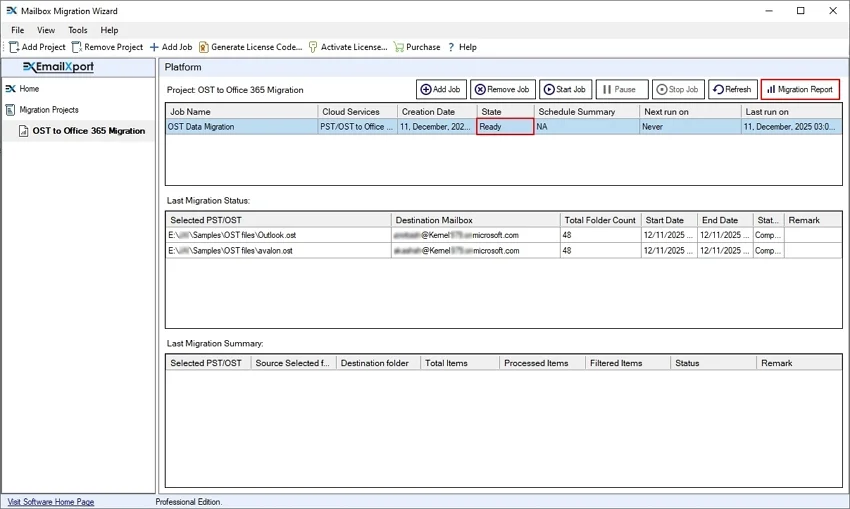The height and width of the screenshot is (509, 850).
Task: Click the Purchase cart icon
Action: pos(398,47)
